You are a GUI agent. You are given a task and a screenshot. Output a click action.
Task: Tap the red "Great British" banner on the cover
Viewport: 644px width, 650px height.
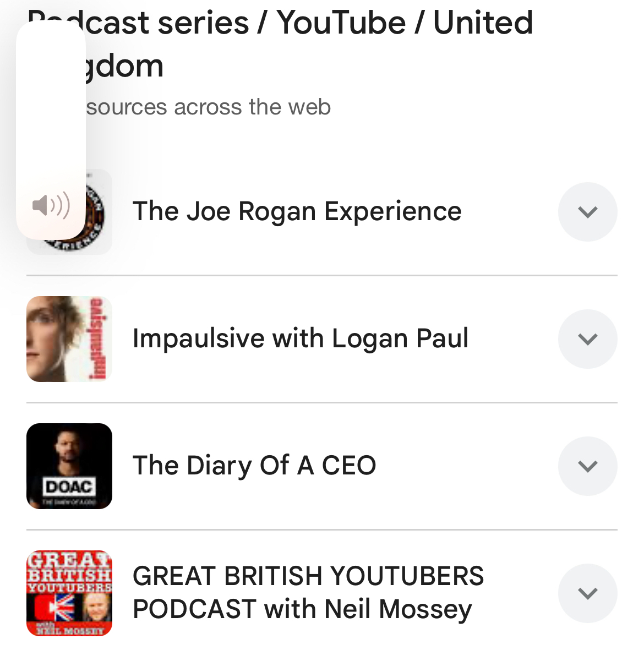coord(69,568)
